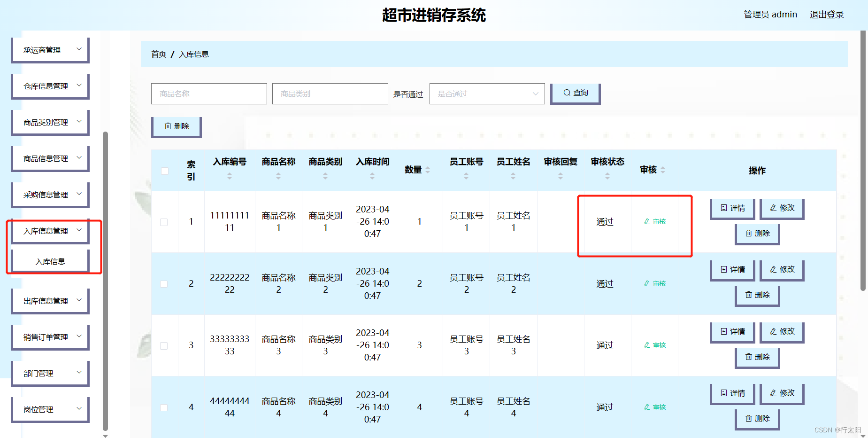Click 入库编号 cell 1111111111
This screenshot has width=868, height=438.
point(230,221)
